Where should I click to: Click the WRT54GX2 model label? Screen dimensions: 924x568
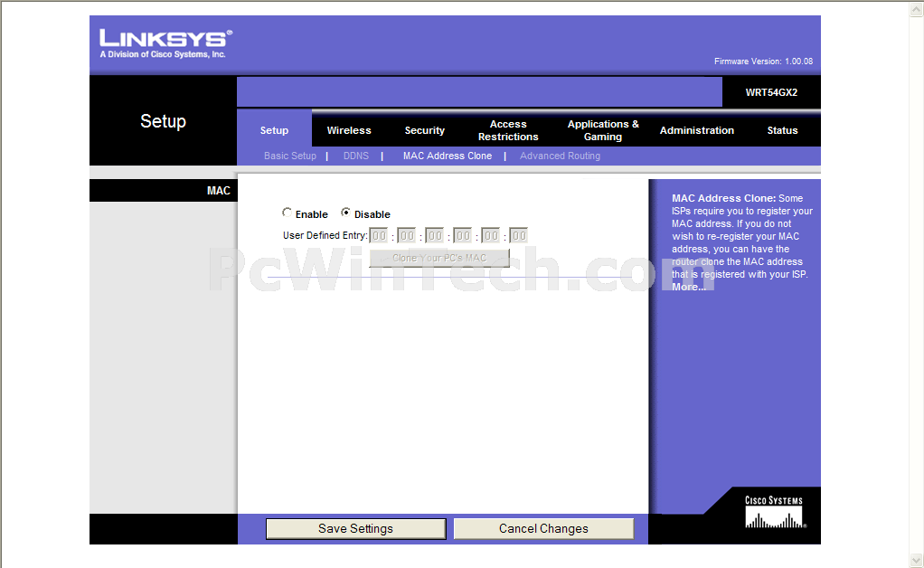771,92
